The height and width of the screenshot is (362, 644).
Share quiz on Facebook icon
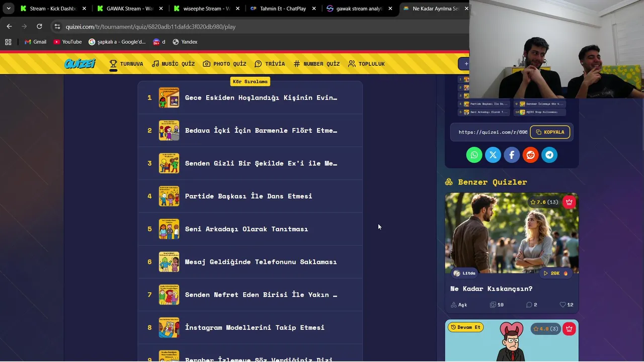[x=512, y=155]
